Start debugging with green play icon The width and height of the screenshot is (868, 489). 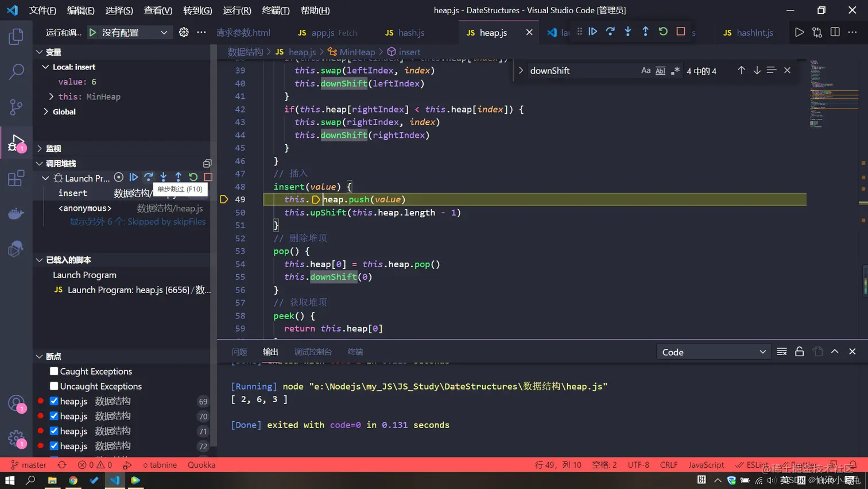click(x=92, y=33)
